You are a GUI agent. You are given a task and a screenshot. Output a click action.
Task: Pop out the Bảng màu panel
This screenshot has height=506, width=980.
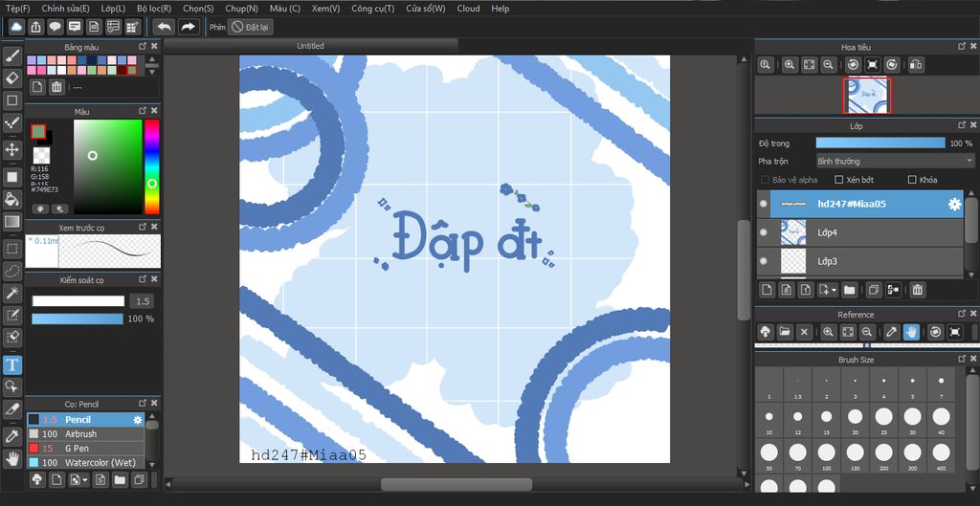point(143,46)
